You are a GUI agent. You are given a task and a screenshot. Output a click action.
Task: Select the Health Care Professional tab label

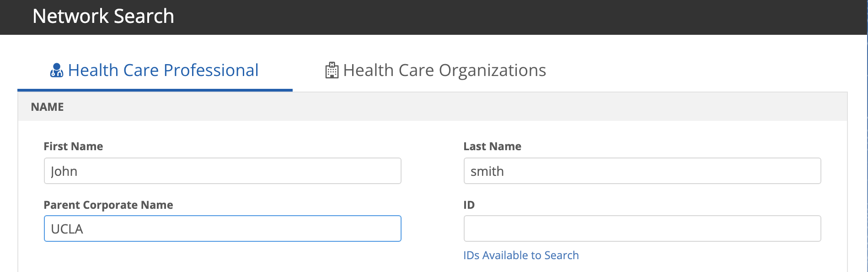pos(163,71)
